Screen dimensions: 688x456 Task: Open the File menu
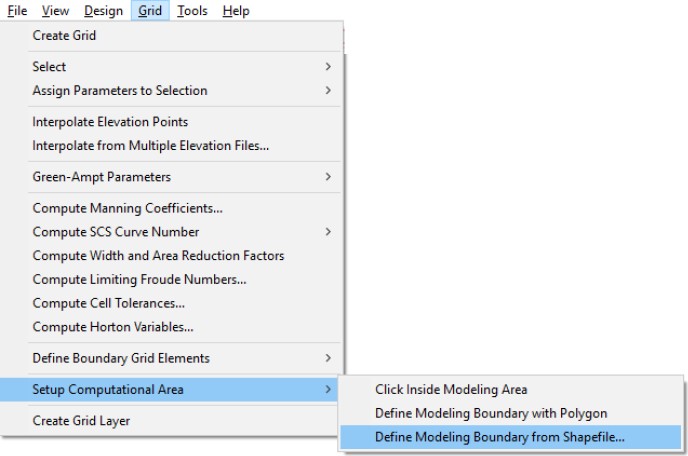tap(17, 11)
